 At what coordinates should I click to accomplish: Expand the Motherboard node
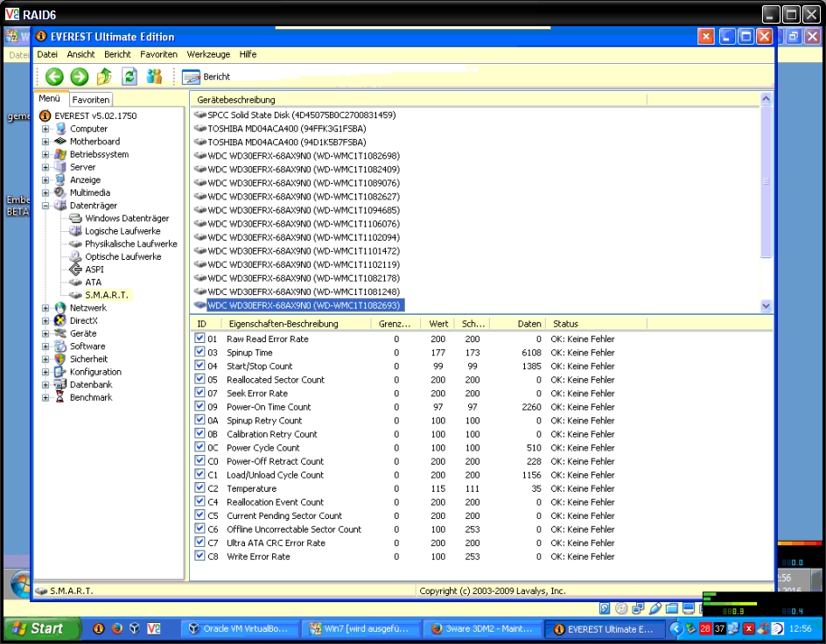click(x=45, y=141)
